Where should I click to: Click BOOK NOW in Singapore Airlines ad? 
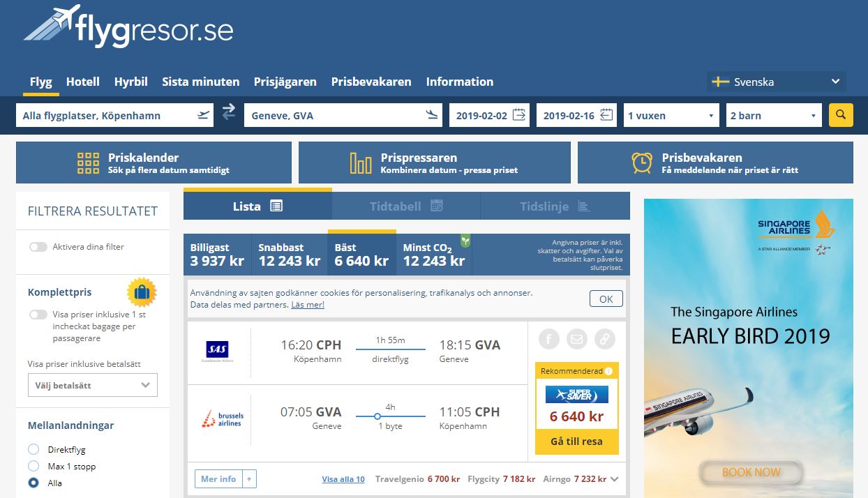(751, 472)
